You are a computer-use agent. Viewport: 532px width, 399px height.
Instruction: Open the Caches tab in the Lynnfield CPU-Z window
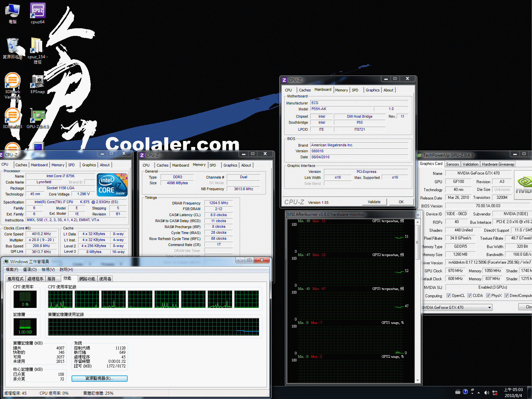[21, 165]
